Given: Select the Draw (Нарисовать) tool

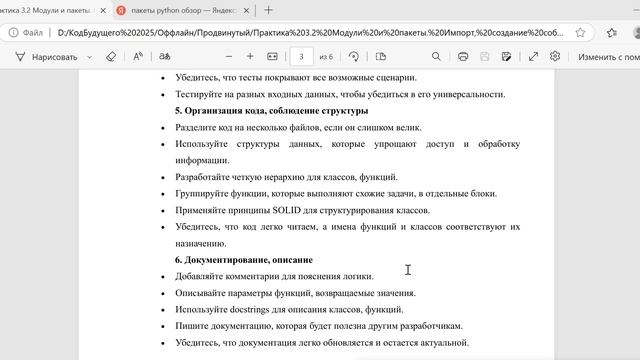Looking at the screenshot, I should (46, 57).
